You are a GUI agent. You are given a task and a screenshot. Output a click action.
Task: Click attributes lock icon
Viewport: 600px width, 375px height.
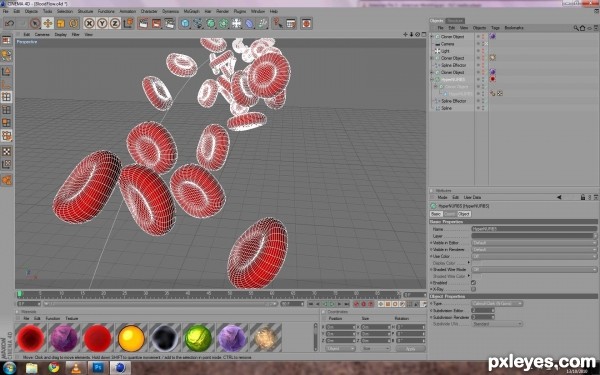[x=583, y=197]
